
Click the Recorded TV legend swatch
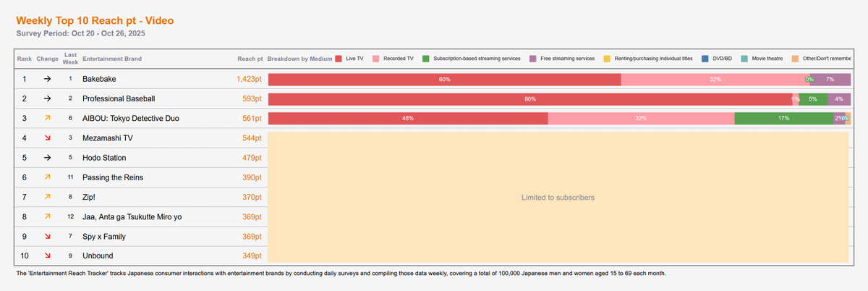tap(377, 58)
